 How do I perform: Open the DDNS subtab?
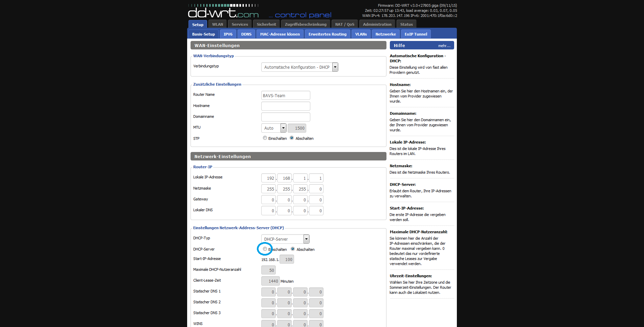tap(246, 34)
